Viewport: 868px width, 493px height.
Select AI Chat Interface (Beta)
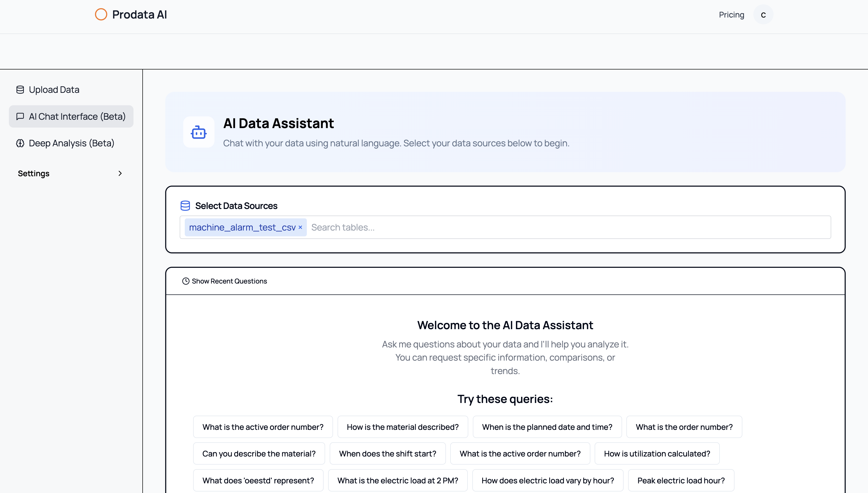point(77,116)
